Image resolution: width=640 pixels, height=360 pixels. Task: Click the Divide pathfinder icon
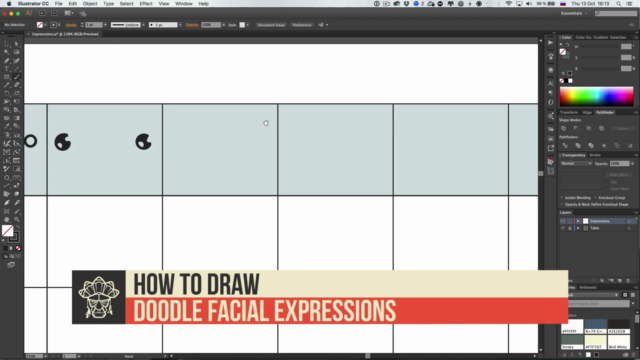click(x=565, y=145)
